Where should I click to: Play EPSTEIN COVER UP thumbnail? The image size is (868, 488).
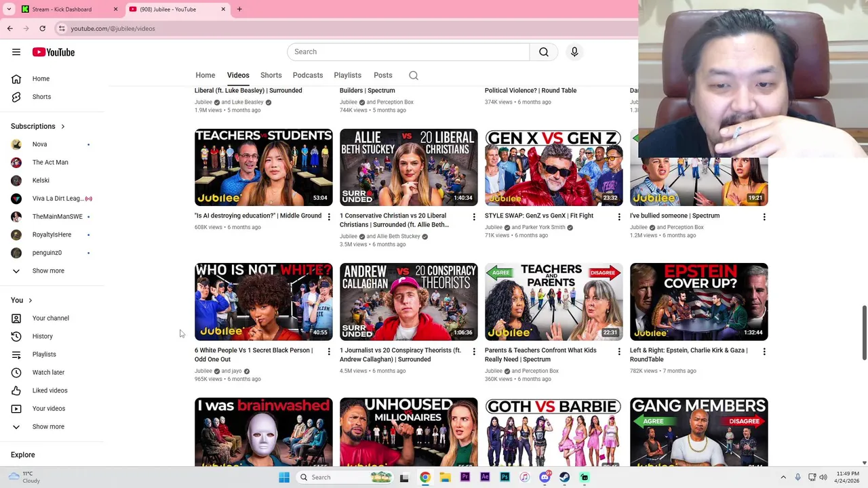point(699,302)
